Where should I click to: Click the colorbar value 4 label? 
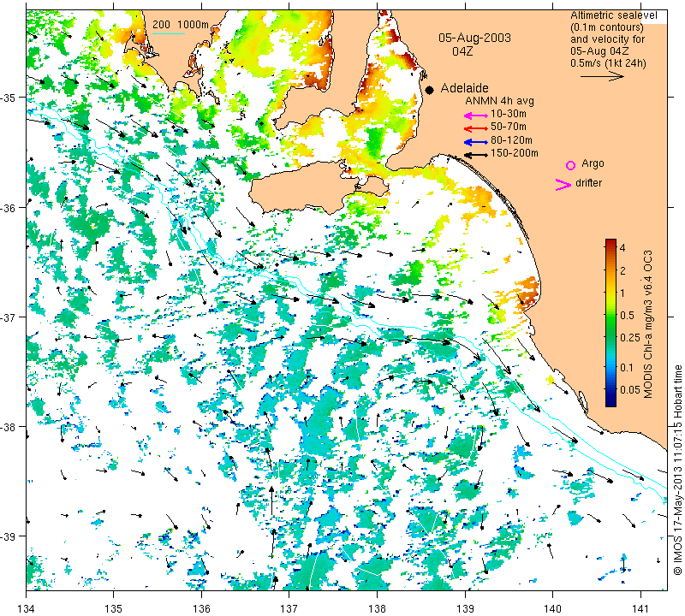click(x=622, y=247)
